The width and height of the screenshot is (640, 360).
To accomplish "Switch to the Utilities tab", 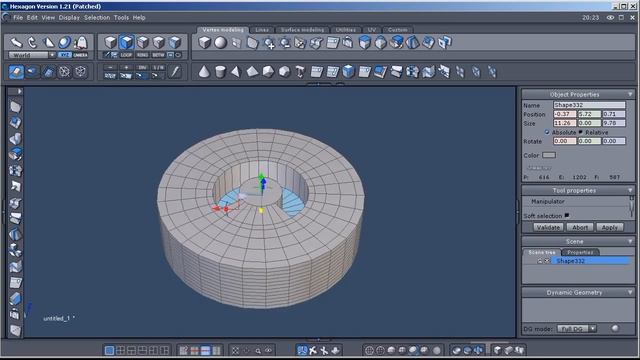I will click(346, 30).
